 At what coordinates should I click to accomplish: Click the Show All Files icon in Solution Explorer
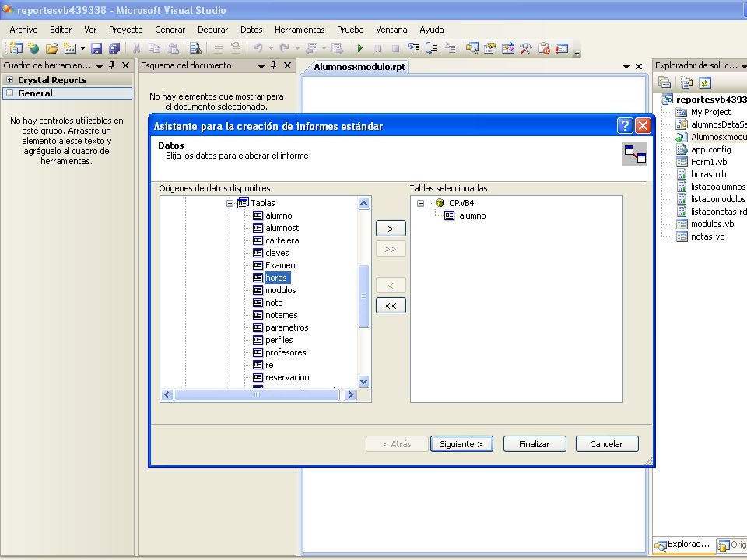pyautogui.click(x=686, y=82)
